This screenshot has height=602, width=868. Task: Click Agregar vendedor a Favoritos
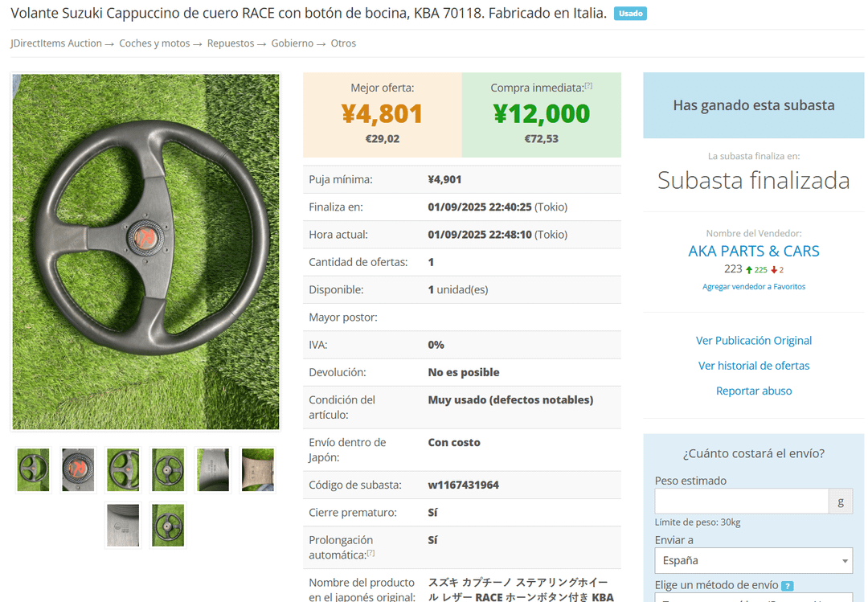[x=753, y=287]
